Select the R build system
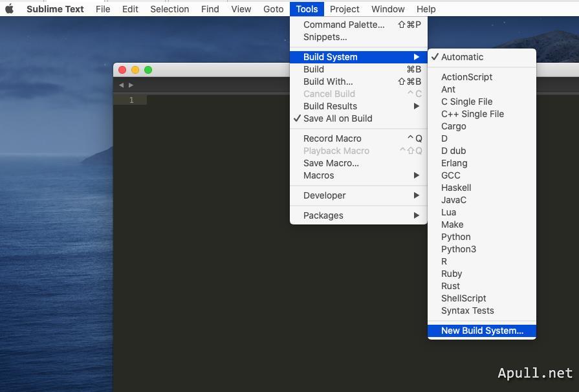 pos(482,261)
